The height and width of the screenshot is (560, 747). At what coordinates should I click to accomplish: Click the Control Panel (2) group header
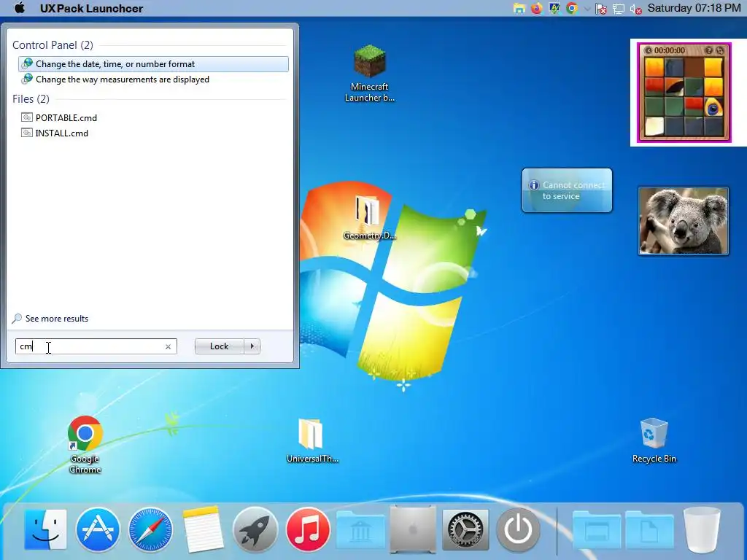(53, 44)
